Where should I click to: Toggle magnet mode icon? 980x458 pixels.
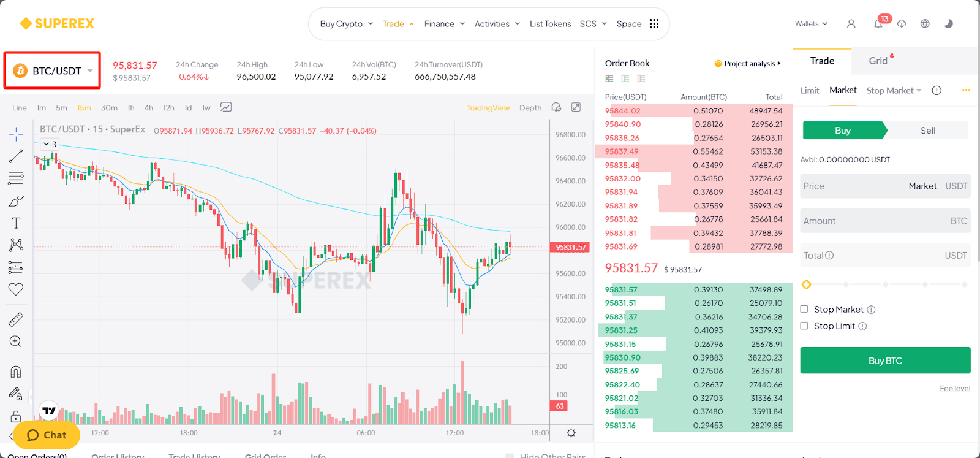point(16,372)
